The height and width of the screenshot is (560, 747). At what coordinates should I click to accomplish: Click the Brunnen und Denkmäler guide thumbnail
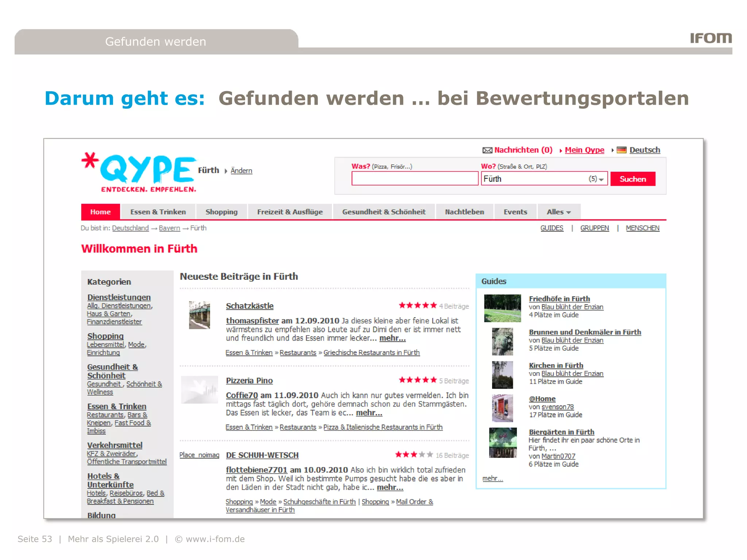503,342
